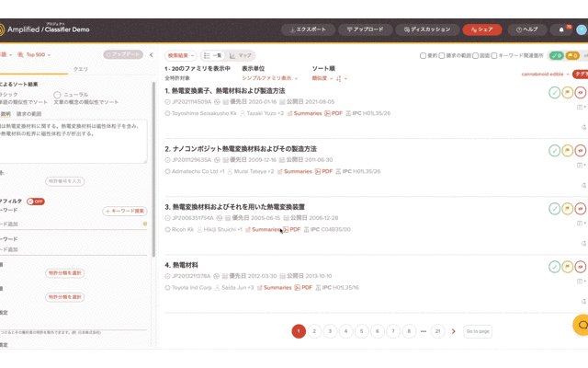588x368 pixels.
Task: Flag result 2 Admatechs with yellow flag
Action: click(568, 151)
